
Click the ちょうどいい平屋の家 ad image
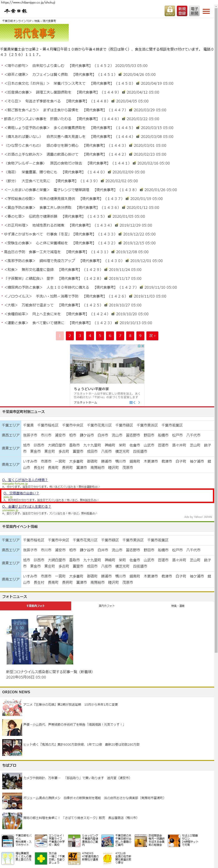[x=107, y=364]
